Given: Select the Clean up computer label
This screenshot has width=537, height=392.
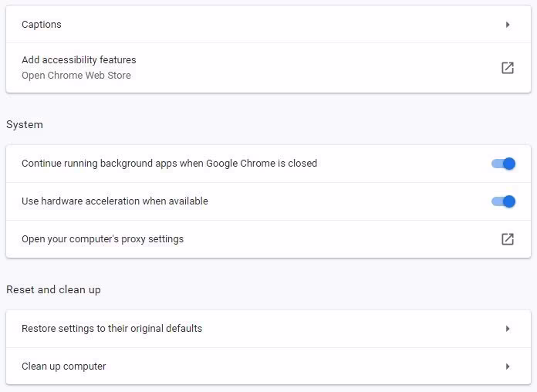Looking at the screenshot, I should 64,367.
